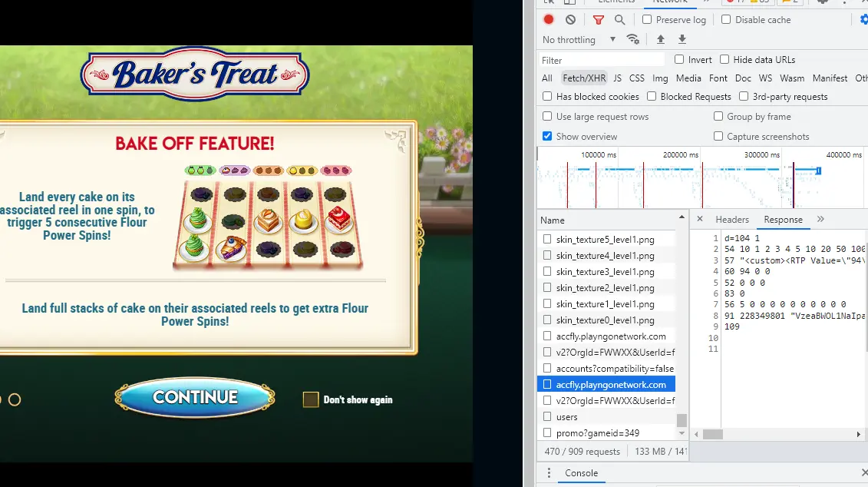This screenshot has width=868, height=487.
Task: Filter requests by CSS
Action: pos(636,78)
